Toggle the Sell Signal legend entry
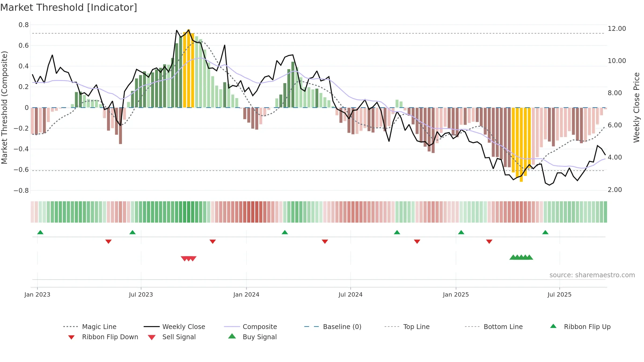The width and height of the screenshot is (644, 362). 172,337
